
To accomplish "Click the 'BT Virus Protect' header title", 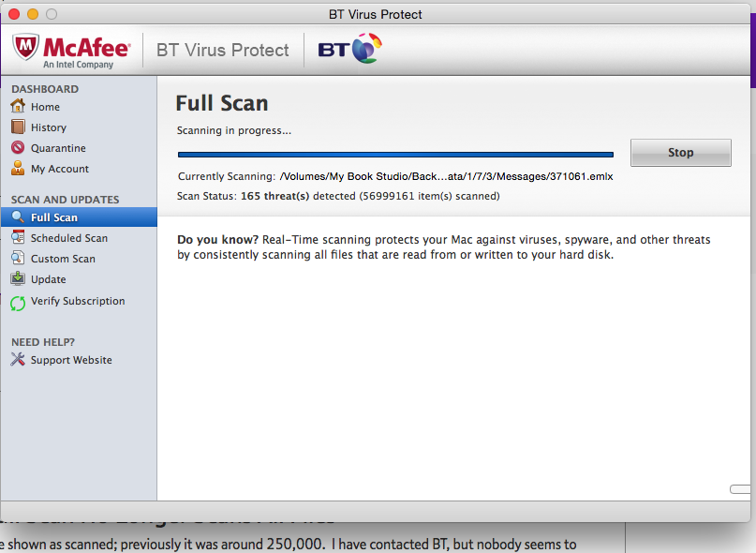I will (x=223, y=51).
